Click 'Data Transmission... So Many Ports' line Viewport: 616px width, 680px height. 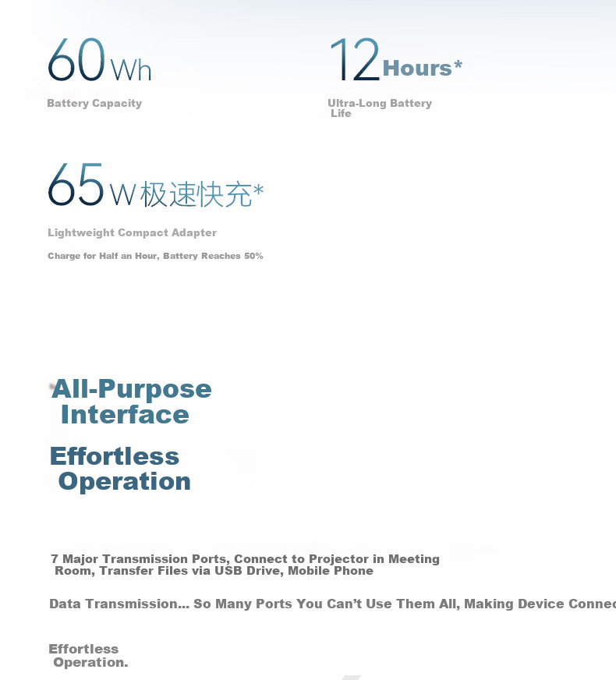click(x=332, y=604)
